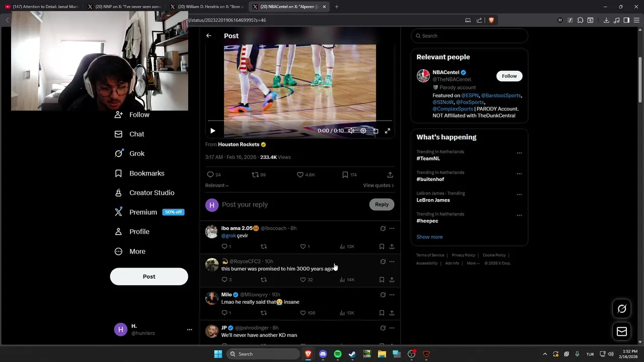The height and width of the screenshot is (362, 644).
Task: Open more options for #TeamNL trend
Action: coord(519,153)
